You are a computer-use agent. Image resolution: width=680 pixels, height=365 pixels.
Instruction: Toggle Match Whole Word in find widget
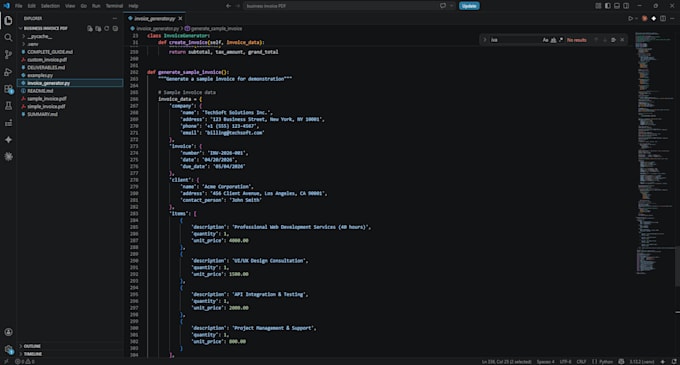[x=553, y=40]
